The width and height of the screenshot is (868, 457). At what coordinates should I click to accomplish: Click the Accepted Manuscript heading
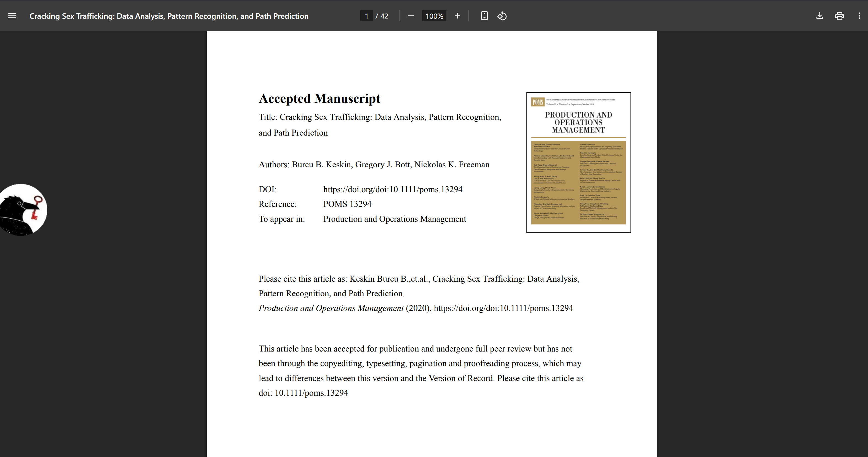[319, 99]
